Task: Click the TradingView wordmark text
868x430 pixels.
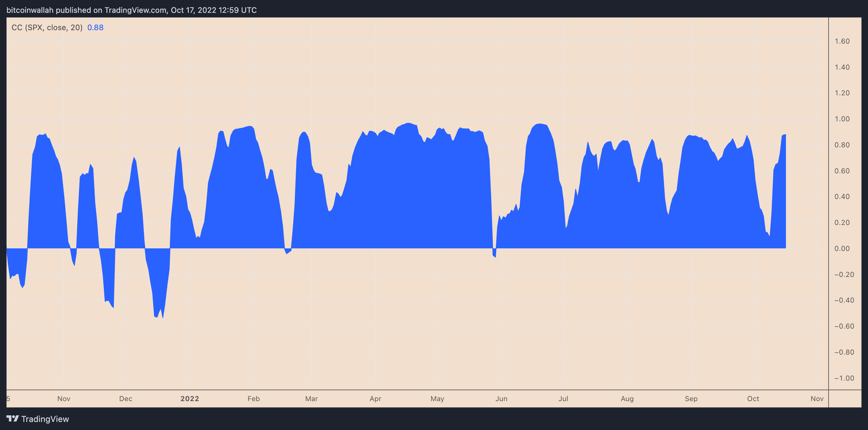Action: coord(45,419)
